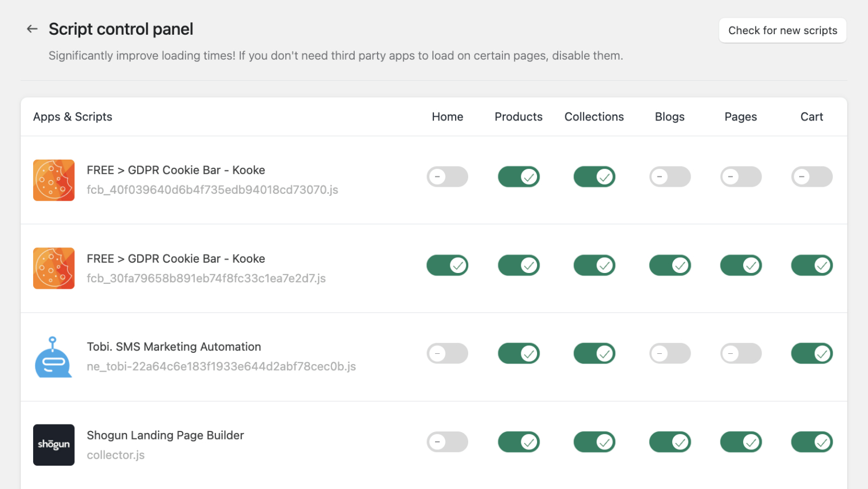Disable Blogs for the second GDPR Cookie Bar
This screenshot has height=489, width=868.
coord(670,265)
